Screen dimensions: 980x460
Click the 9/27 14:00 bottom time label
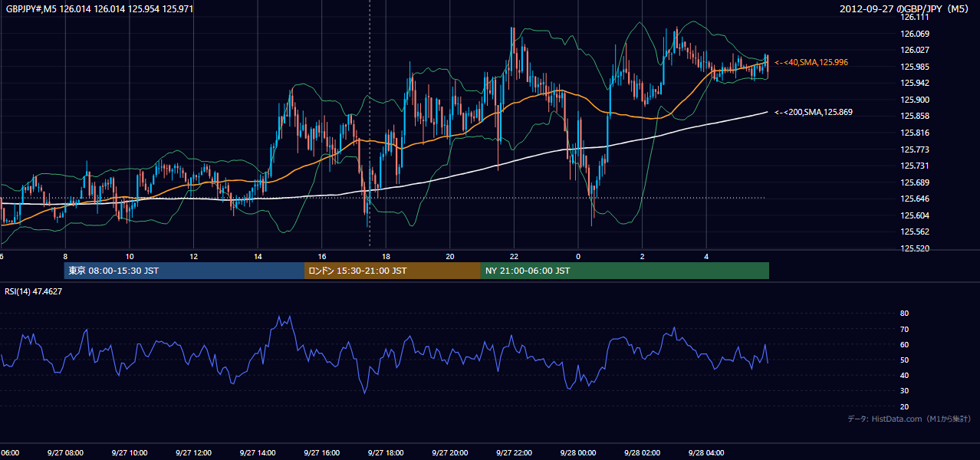click(258, 453)
